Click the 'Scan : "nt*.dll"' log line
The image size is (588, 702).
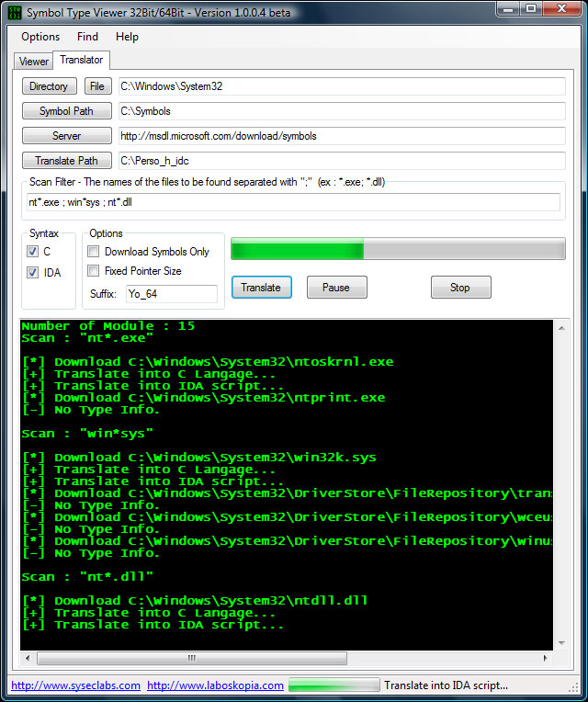(x=87, y=577)
